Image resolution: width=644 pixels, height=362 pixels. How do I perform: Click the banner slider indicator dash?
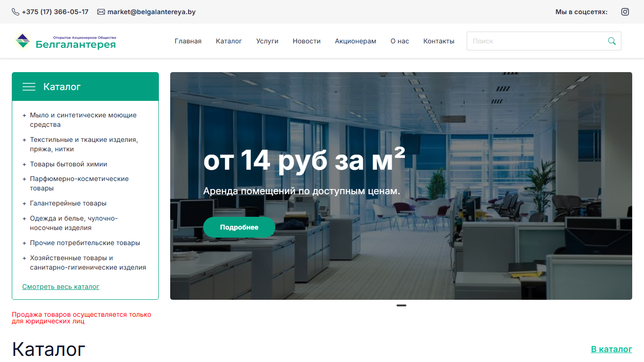click(x=401, y=305)
